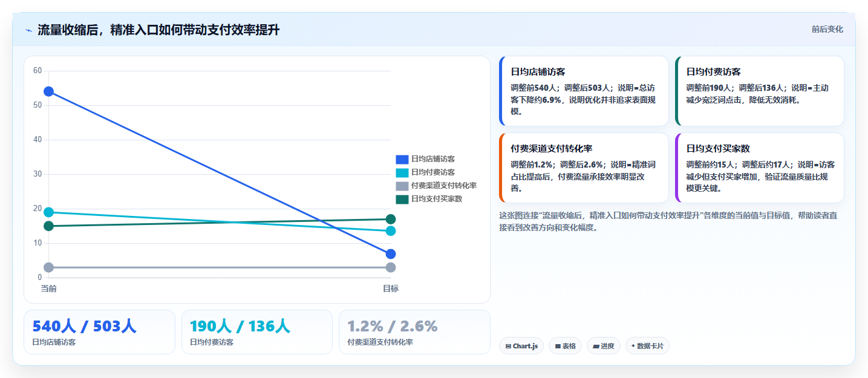Click the 前后变化 badge in the header

tap(827, 30)
